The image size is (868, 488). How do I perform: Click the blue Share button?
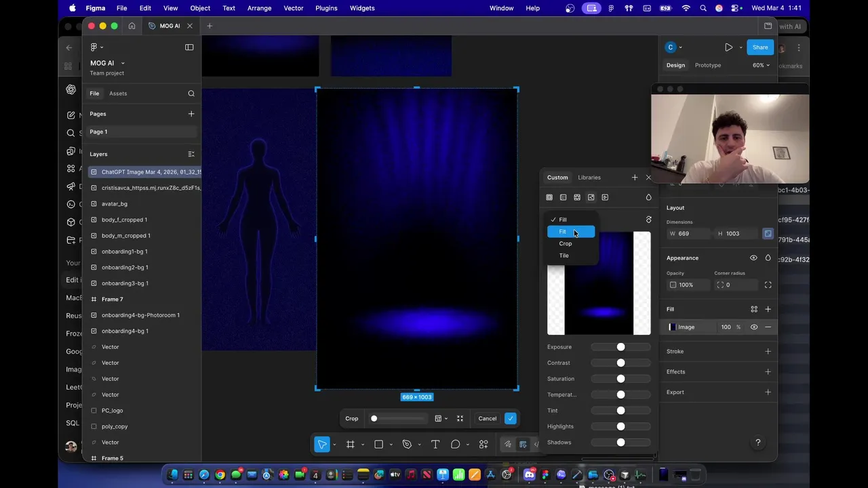point(759,47)
